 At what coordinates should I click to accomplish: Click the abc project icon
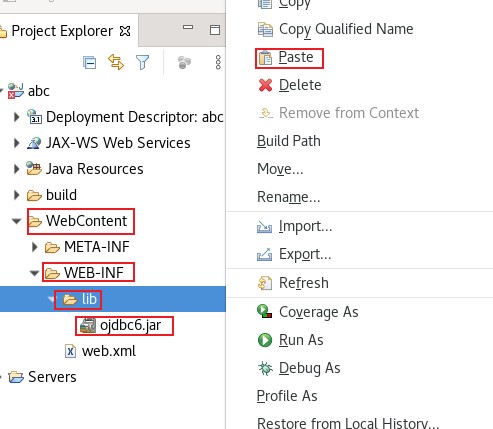pyautogui.click(x=16, y=91)
